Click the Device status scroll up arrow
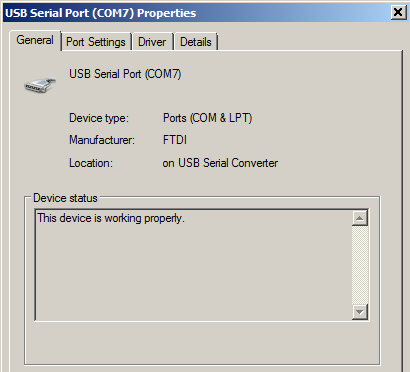This screenshot has height=372, width=410. (x=360, y=218)
